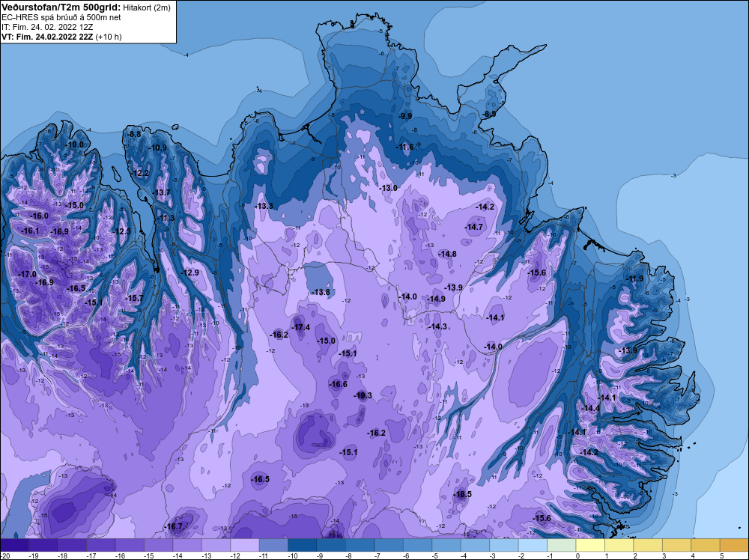
Task: Click the -10.9 temperature label
Action: 157,147
